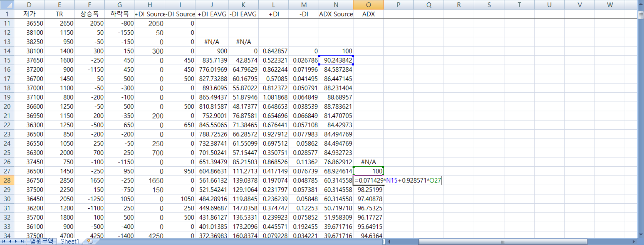Click the 0.642857 value in +DI column
644x245 pixels.
tap(274, 51)
